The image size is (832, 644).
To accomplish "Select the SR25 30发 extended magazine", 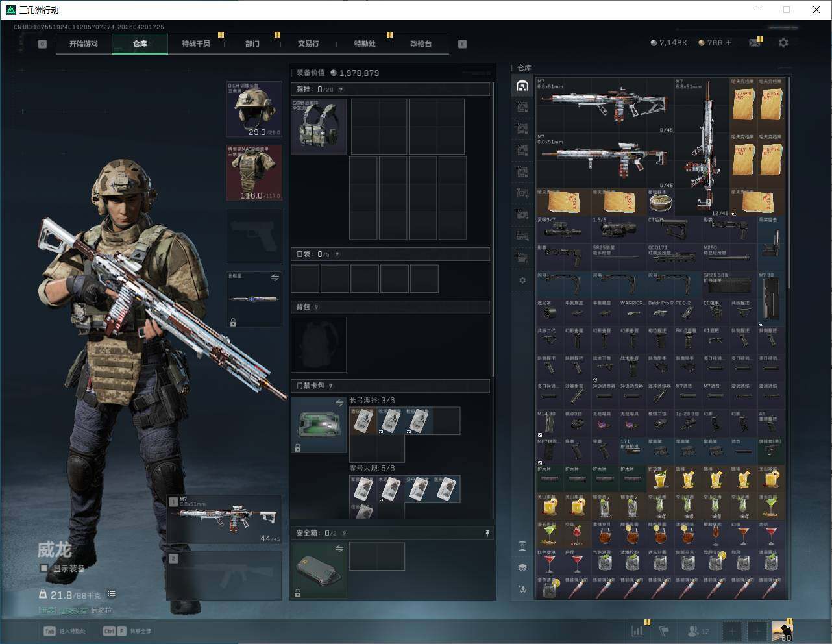I will pos(729,285).
